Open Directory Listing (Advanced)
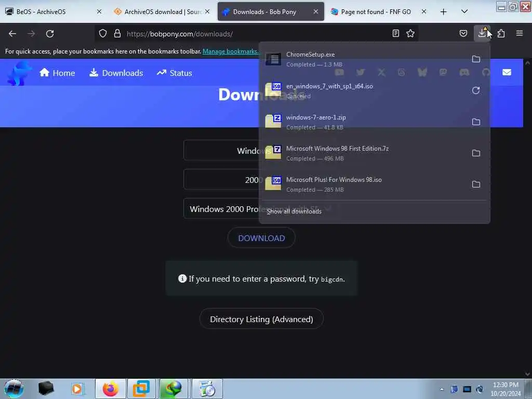 click(x=261, y=320)
